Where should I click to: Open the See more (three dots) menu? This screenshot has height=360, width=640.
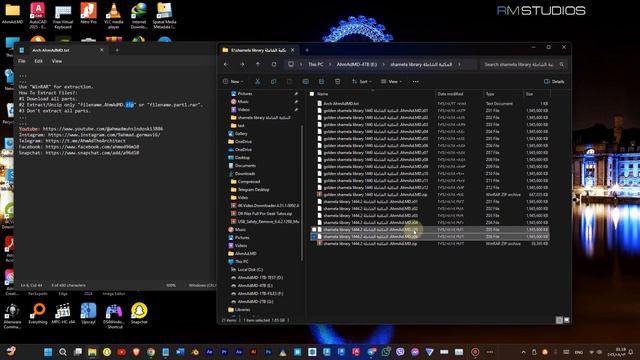[416, 82]
